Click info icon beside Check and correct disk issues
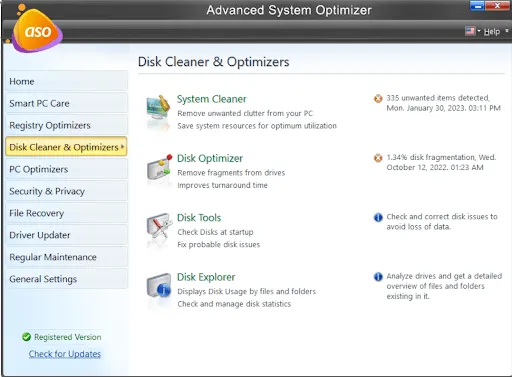512x377 pixels. (378, 217)
